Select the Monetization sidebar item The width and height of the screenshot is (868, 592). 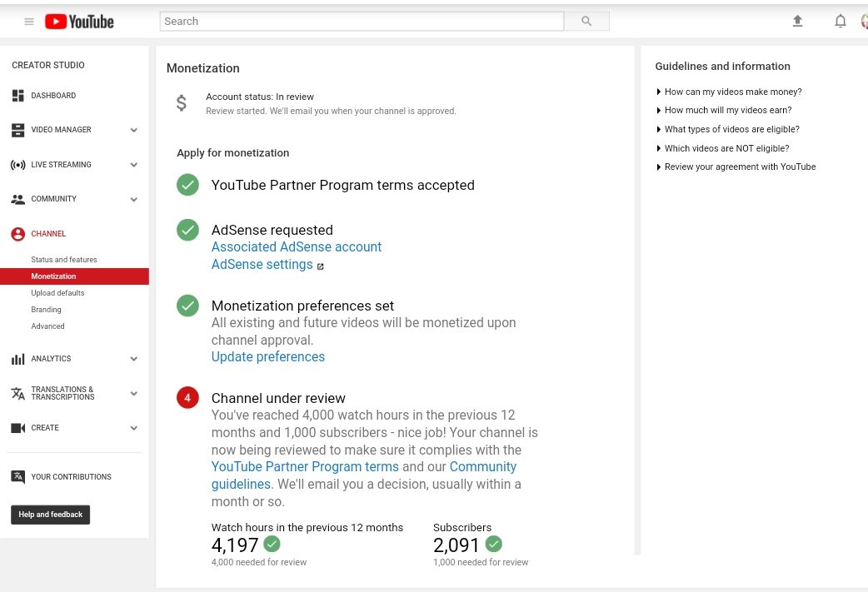[x=74, y=276]
